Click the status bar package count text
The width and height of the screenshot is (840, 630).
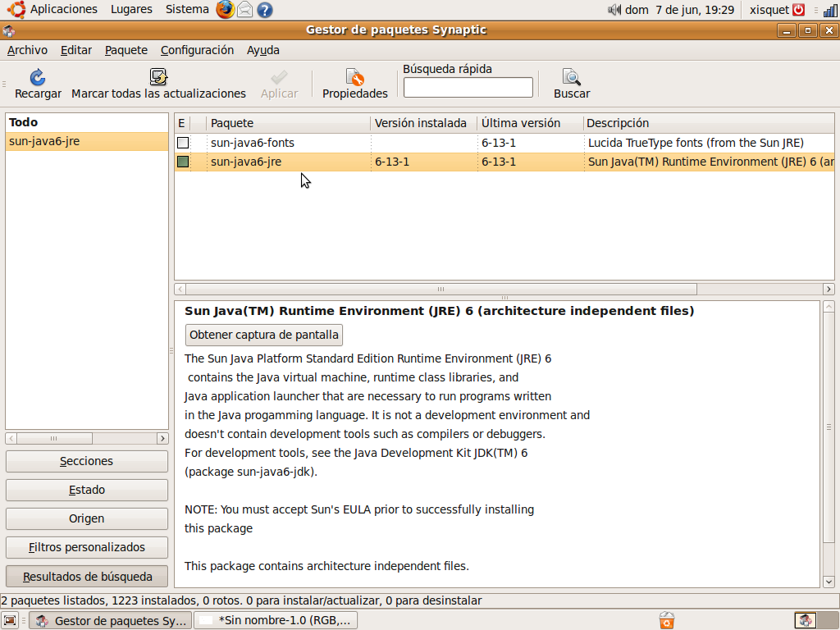[x=242, y=600]
